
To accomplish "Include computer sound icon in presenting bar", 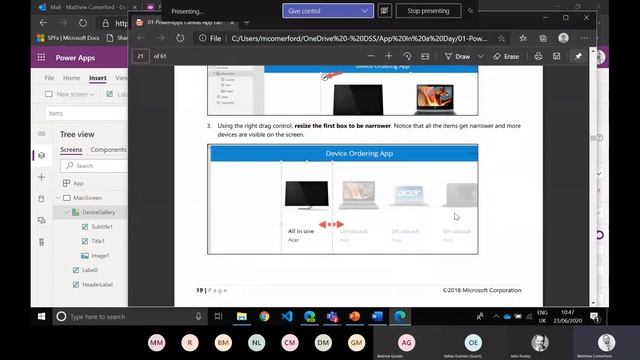I will 384,11.
